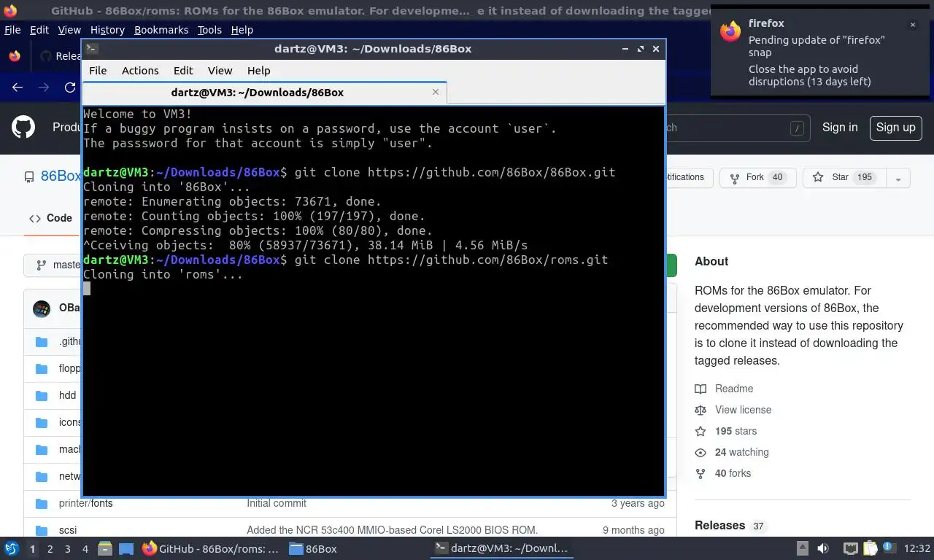The width and height of the screenshot is (934, 560).
Task: Click the .github folder icon
Action: pos(42,341)
